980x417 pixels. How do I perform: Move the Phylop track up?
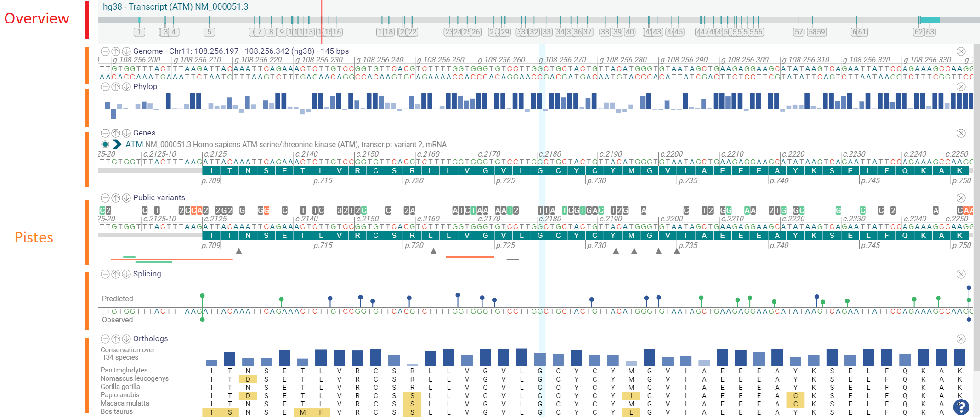[116, 87]
